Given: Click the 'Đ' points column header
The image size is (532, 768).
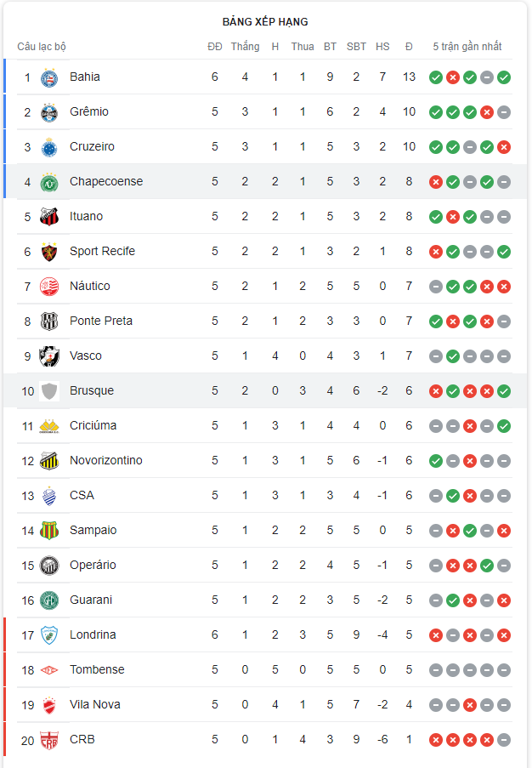Looking at the screenshot, I should [409, 47].
